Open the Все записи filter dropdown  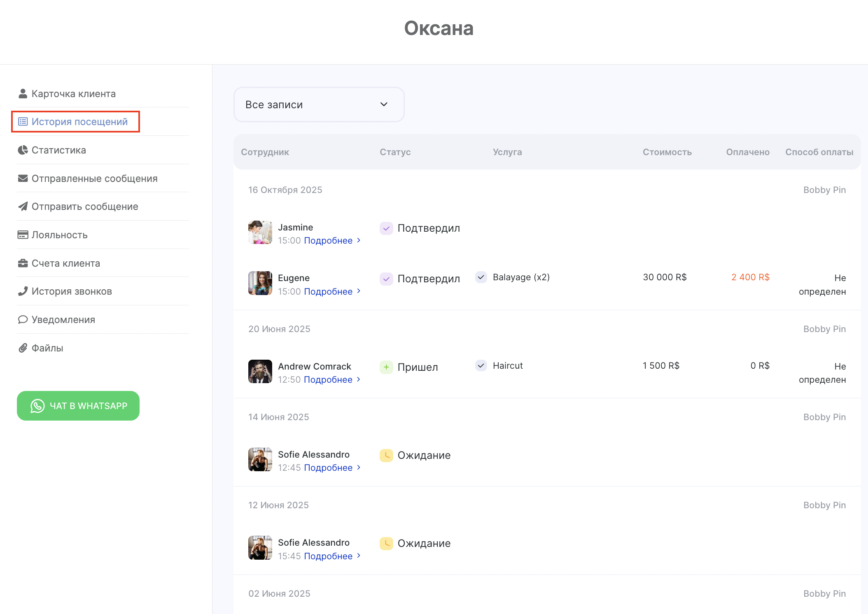point(319,105)
